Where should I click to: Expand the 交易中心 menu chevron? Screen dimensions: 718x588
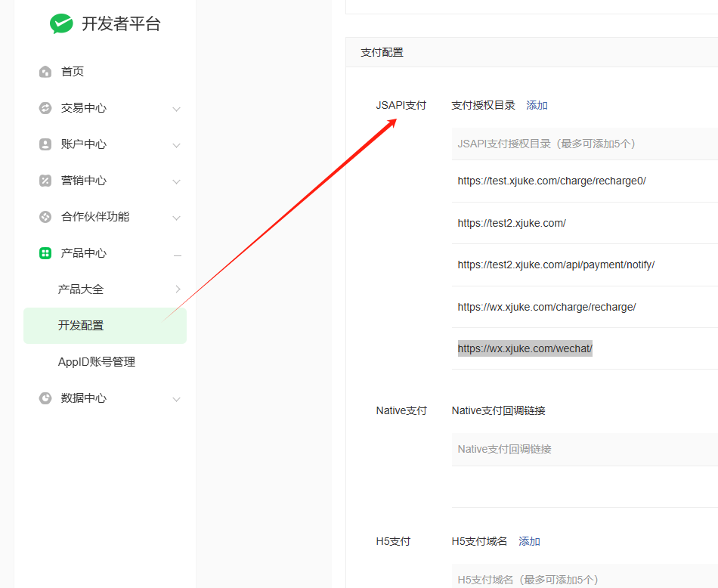176,109
